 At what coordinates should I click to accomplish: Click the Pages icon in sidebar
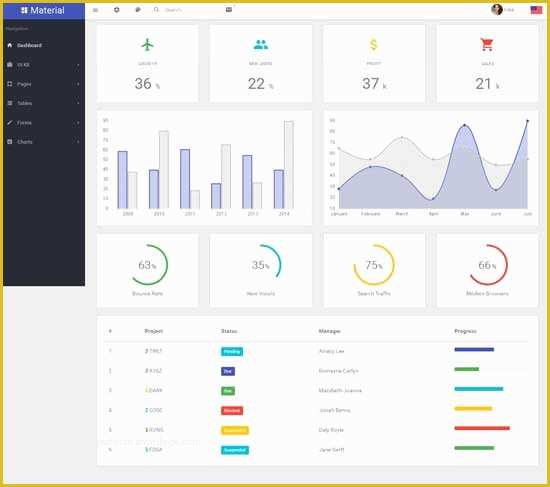click(x=10, y=84)
